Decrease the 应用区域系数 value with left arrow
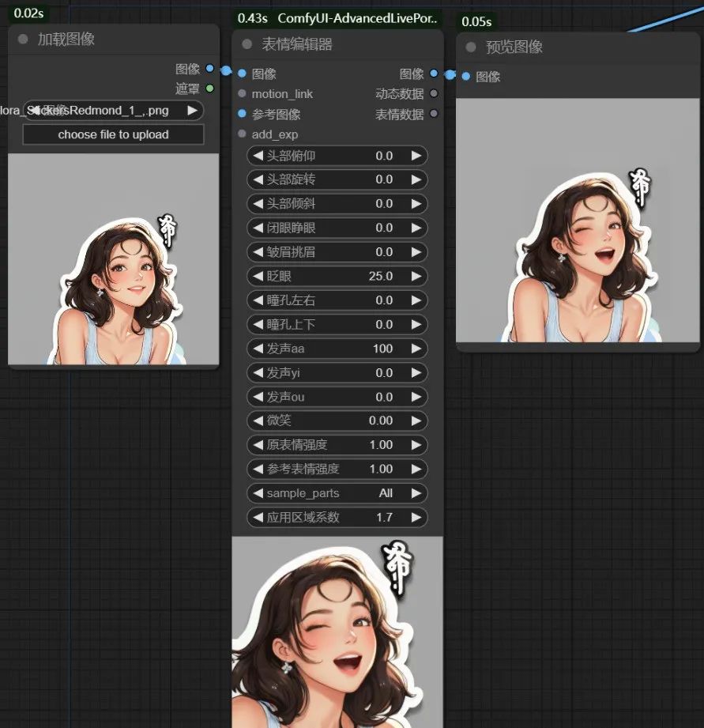Screen dimensions: 704x728 [258, 517]
